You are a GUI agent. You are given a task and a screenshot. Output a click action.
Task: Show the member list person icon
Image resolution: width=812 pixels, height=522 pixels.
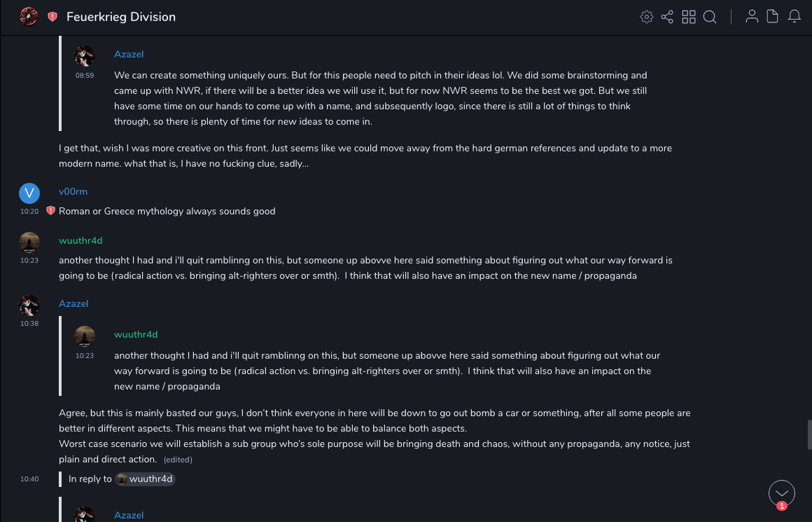pos(752,17)
